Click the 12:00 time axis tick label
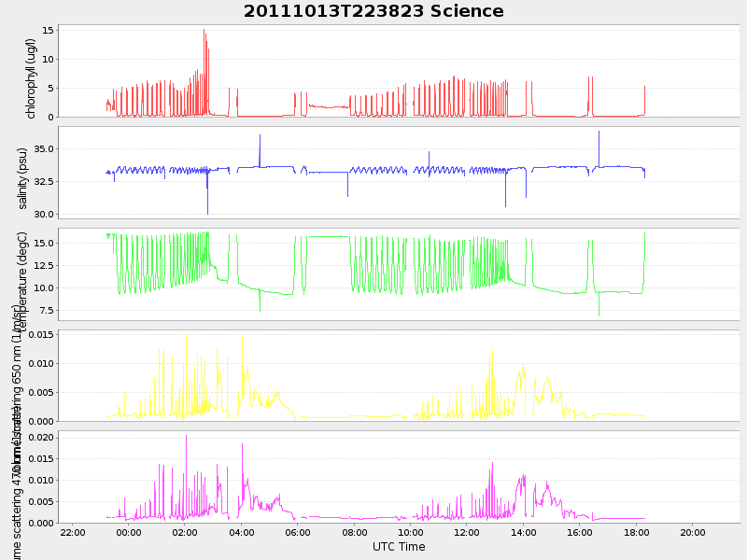747x560 pixels. (467, 532)
